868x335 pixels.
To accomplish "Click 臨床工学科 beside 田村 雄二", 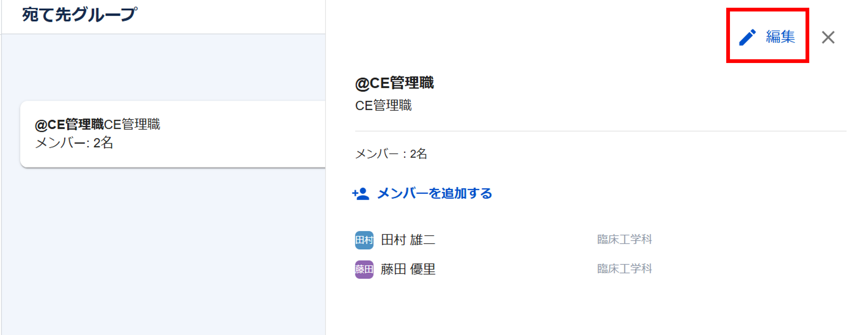I will click(x=624, y=240).
